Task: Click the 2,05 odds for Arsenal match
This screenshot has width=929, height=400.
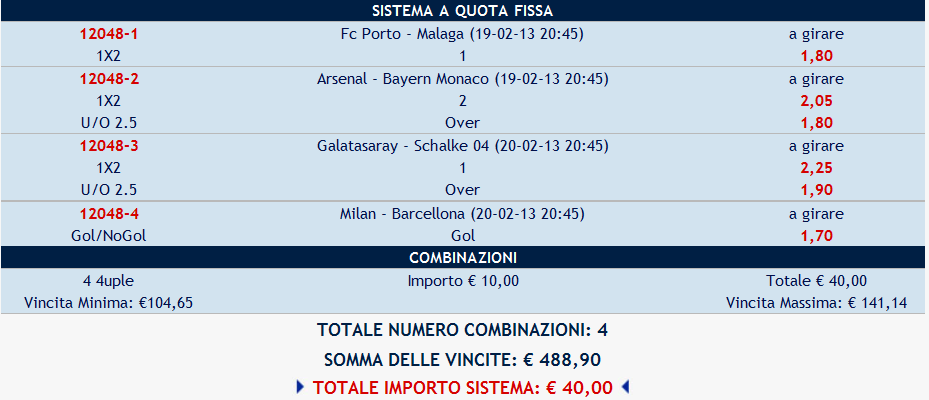Action: [816, 101]
